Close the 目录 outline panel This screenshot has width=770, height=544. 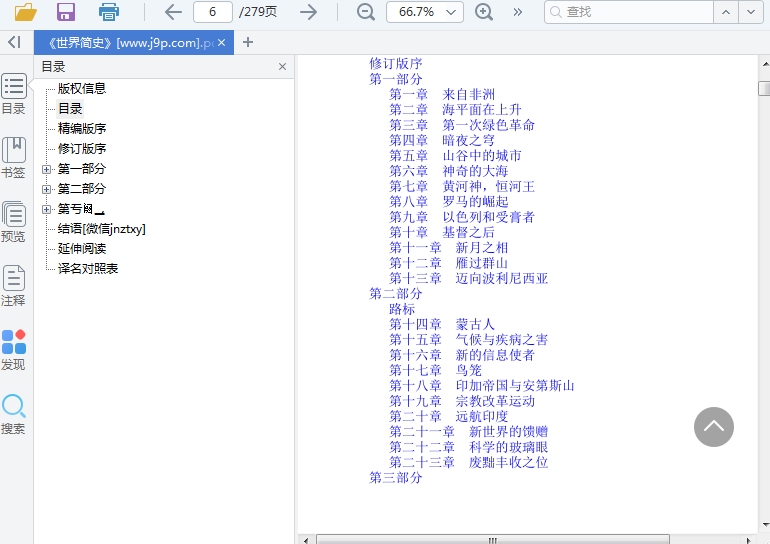[282, 67]
